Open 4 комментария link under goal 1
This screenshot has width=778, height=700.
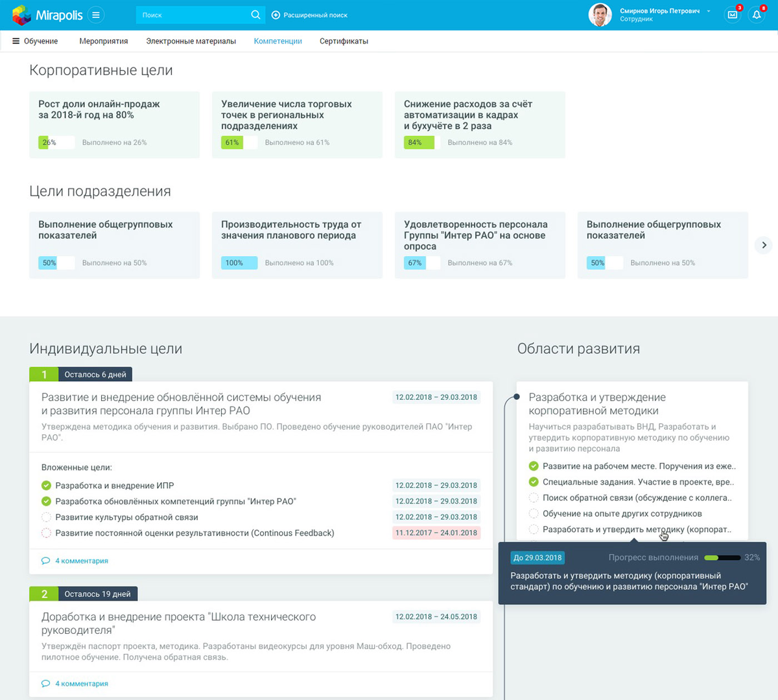(x=82, y=561)
